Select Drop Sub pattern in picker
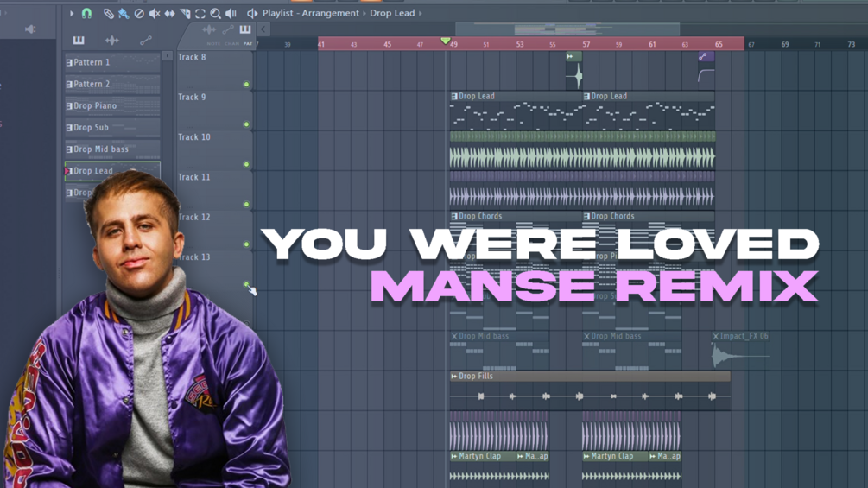The height and width of the screenshot is (488, 868). tap(112, 127)
